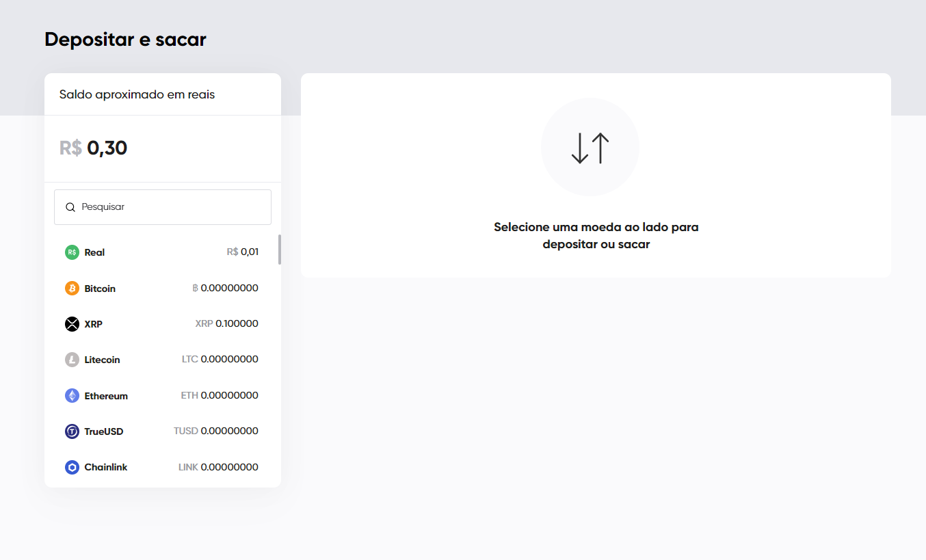Select the Real currency name
The height and width of the screenshot is (560, 926).
click(94, 252)
